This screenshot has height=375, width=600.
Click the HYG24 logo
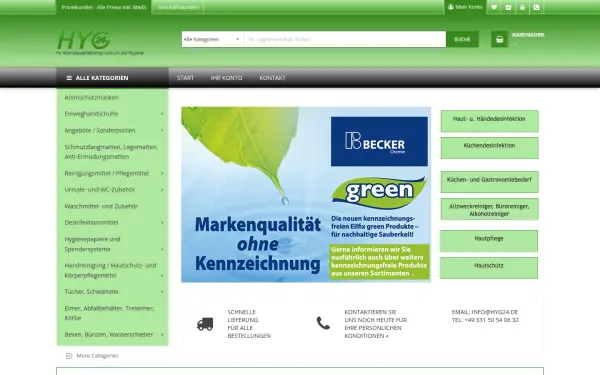point(99,42)
